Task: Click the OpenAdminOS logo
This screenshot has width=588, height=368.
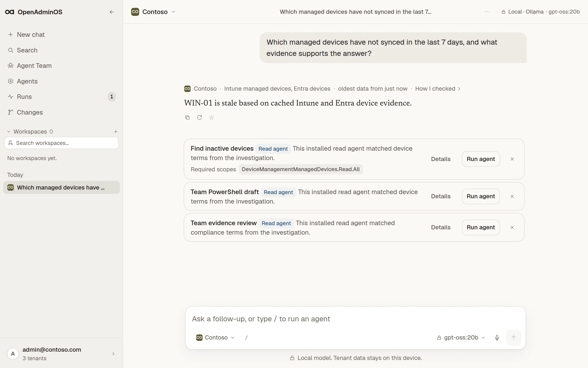Action: click(x=34, y=12)
